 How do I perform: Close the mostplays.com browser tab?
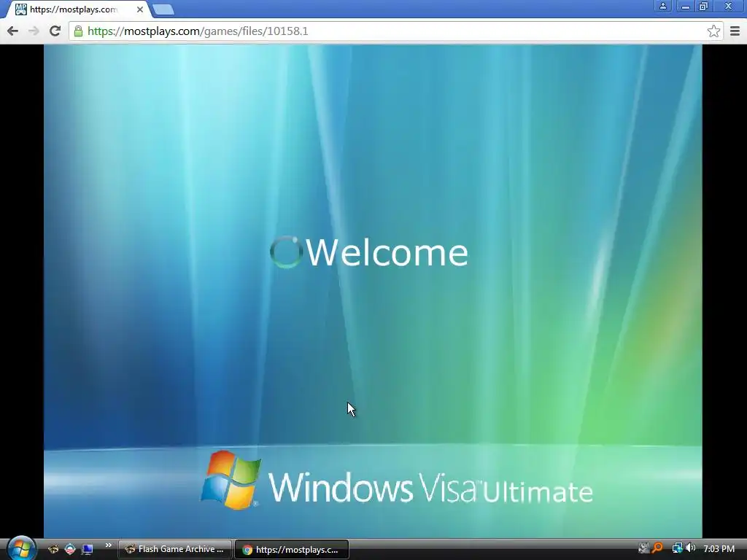(x=139, y=9)
